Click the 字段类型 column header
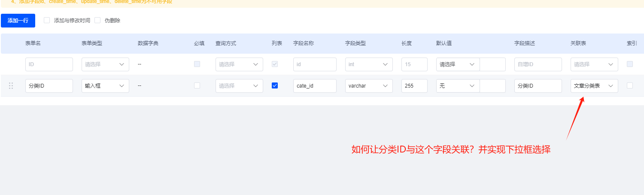This screenshot has height=195, width=644. click(355, 43)
